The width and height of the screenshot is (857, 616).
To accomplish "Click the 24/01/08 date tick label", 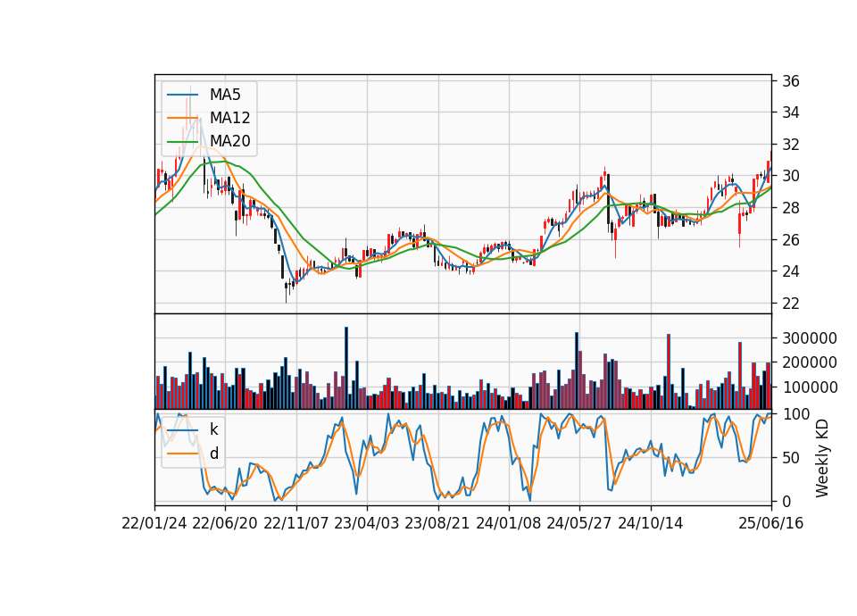I will point(508,524).
